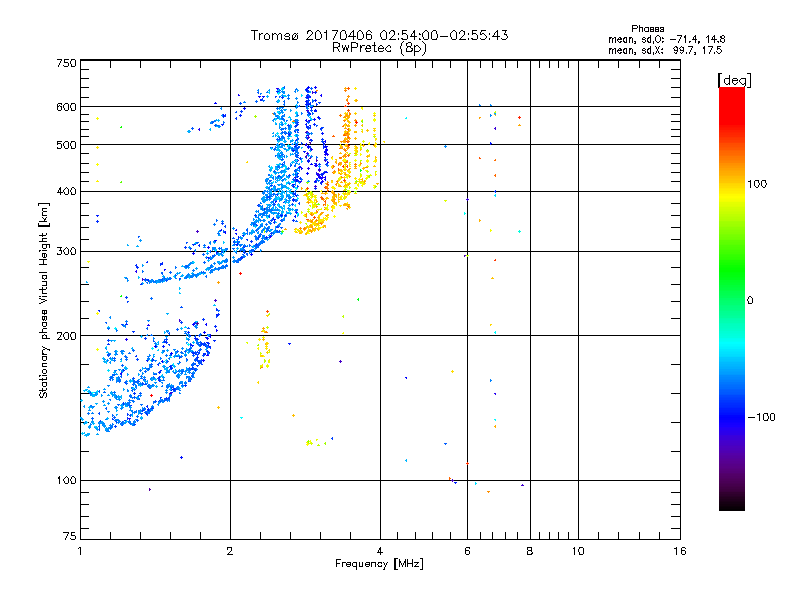800x600 pixels.
Task: Click the y-axis tick label '500'
Action: click(66, 145)
